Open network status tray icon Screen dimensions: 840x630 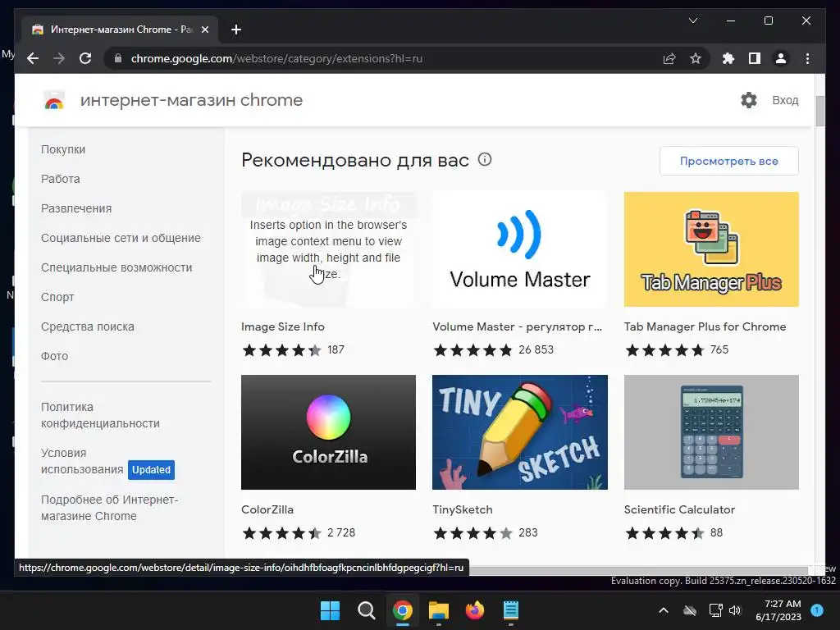tap(715, 610)
